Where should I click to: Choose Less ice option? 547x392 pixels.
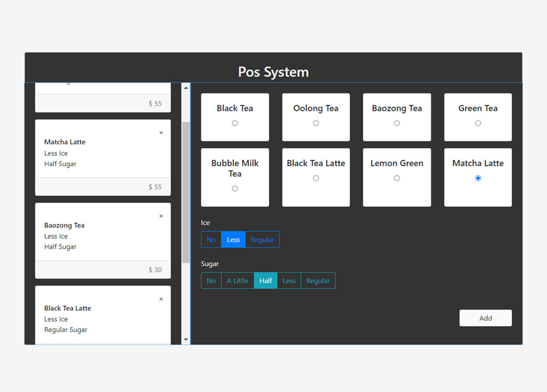[233, 239]
